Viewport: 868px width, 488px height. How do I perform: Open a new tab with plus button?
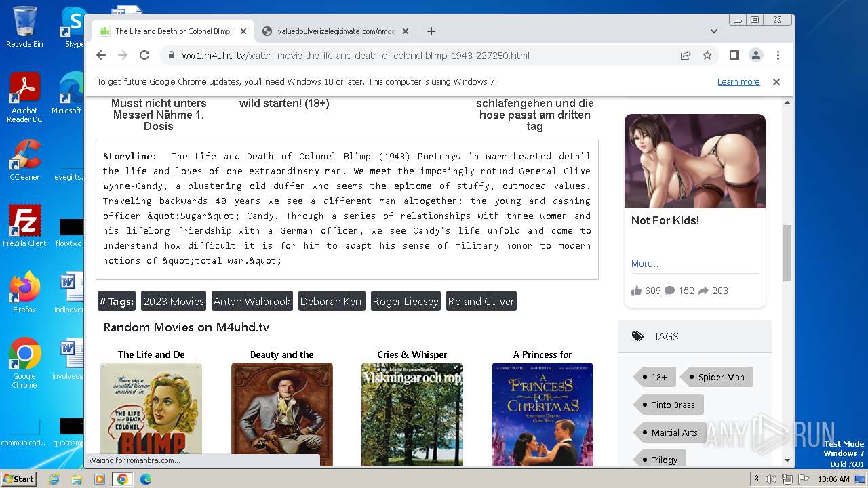point(431,31)
